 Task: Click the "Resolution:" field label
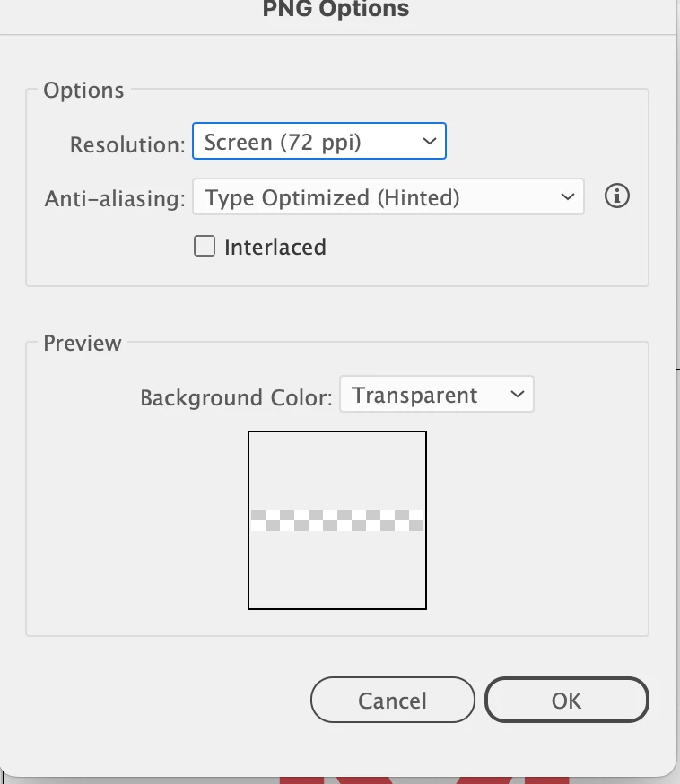127,144
